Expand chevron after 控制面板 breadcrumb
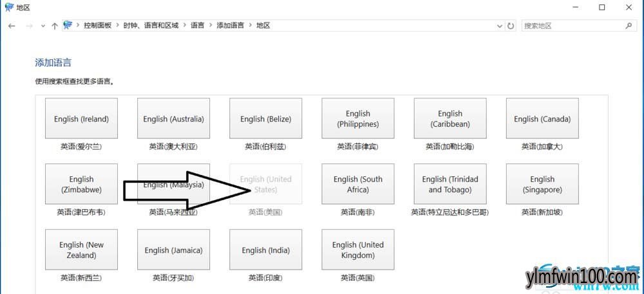The image size is (644, 294). pos(117,26)
